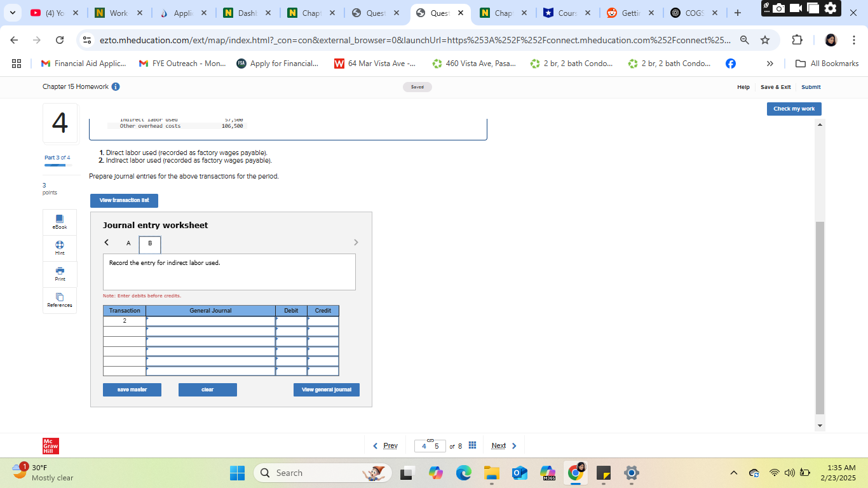The width and height of the screenshot is (868, 488).
Task: Click Save & Exit link
Action: pos(776,87)
